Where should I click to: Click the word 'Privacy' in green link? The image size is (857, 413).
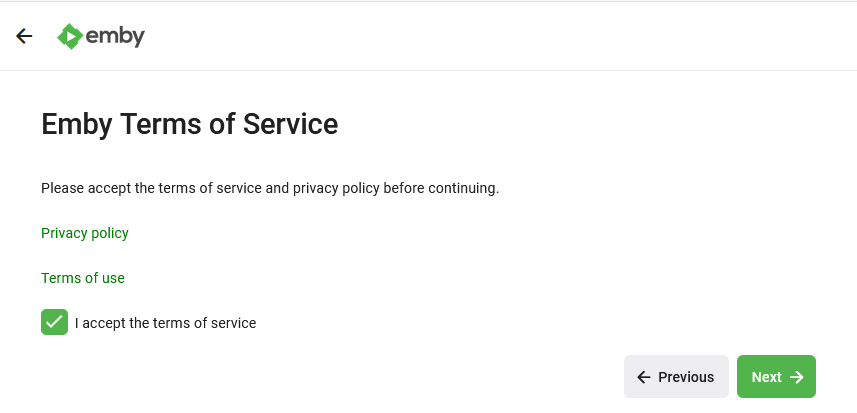pos(62,233)
